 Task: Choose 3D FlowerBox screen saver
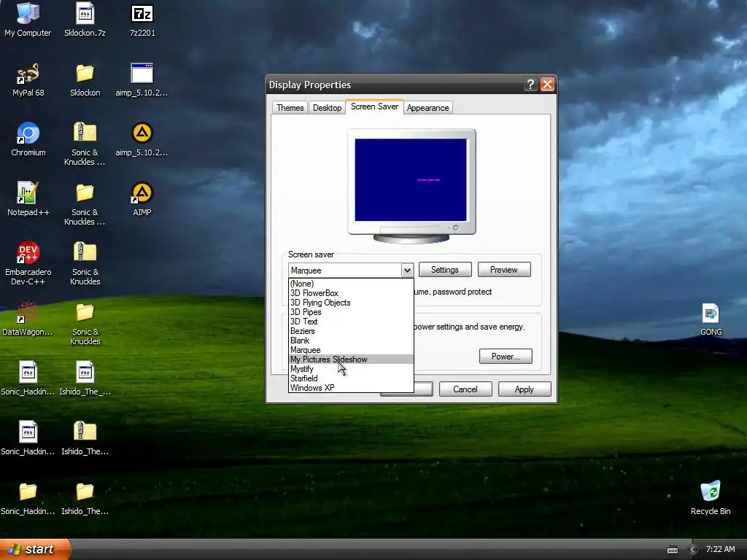click(x=351, y=293)
